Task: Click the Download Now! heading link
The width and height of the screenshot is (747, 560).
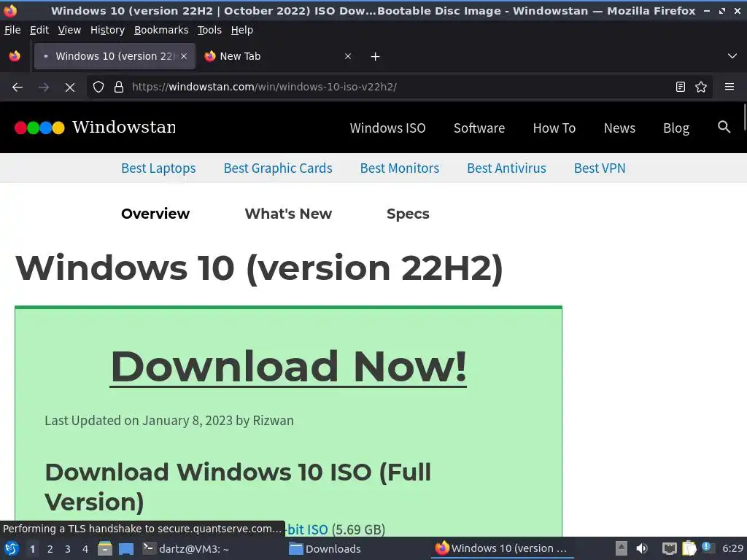Action: [288, 367]
